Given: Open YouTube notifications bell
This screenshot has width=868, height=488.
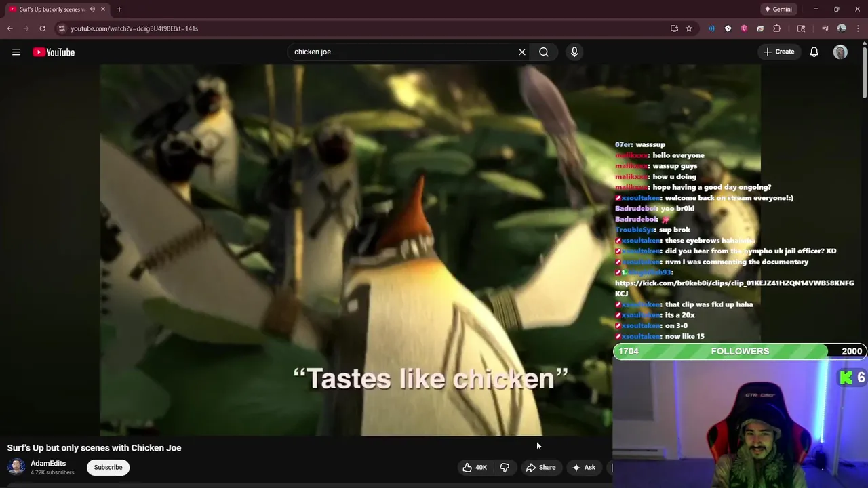Looking at the screenshot, I should point(814,52).
